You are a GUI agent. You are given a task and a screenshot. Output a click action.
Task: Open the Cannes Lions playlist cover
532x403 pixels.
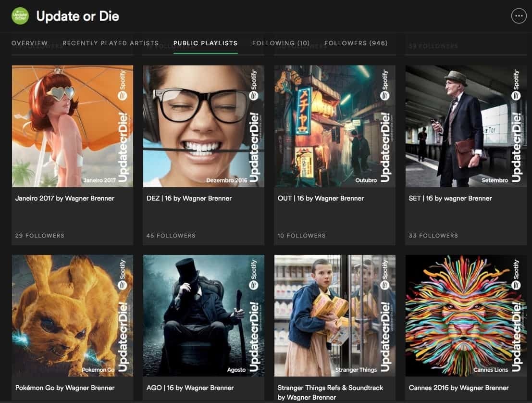[466, 315]
